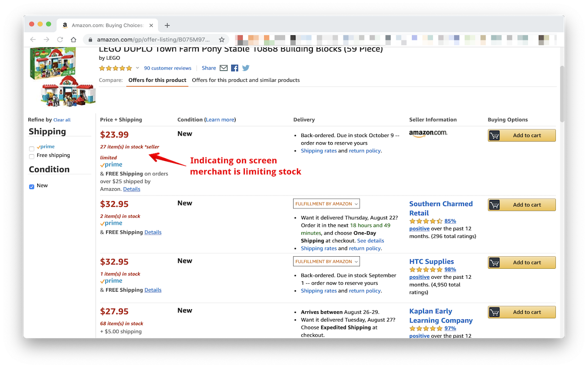Click 85% positive rating link
Screen dimensions: 588x368
click(x=450, y=221)
